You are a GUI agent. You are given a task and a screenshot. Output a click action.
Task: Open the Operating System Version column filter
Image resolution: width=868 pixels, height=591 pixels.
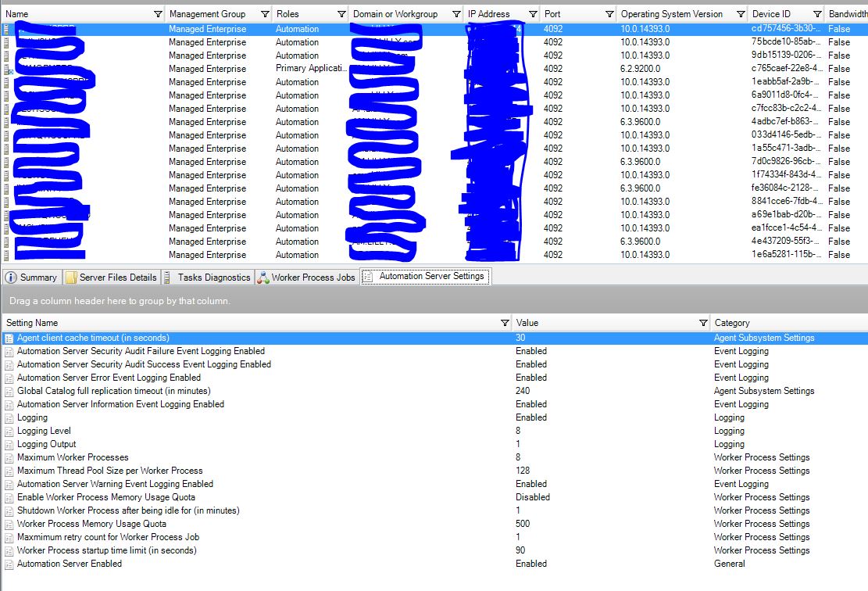tap(741, 14)
